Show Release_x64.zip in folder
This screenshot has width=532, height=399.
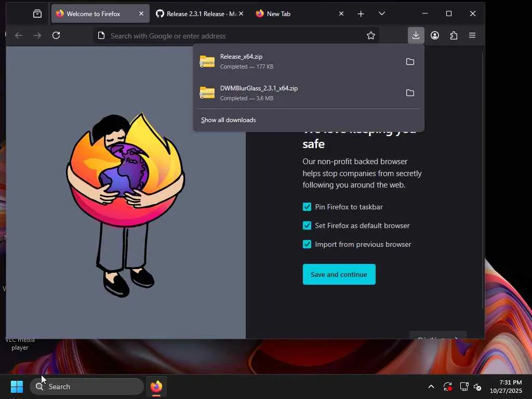(410, 61)
